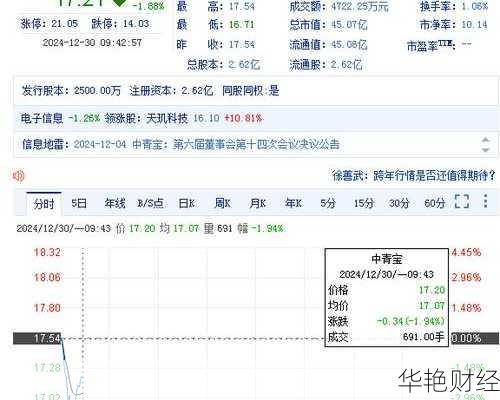This screenshot has width=500, height=400.
Task: Switch to 日K chart tab
Action: 186,203
